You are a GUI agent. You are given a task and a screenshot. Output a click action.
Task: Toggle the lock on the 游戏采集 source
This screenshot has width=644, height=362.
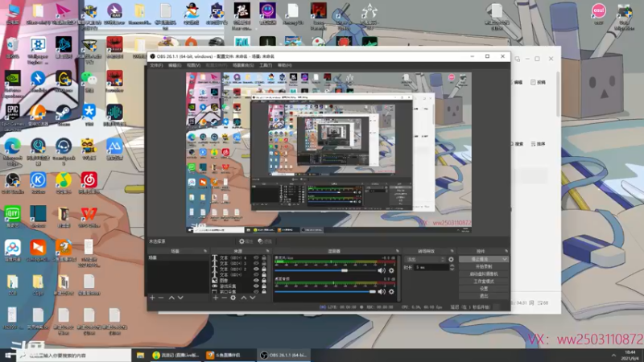(264, 286)
